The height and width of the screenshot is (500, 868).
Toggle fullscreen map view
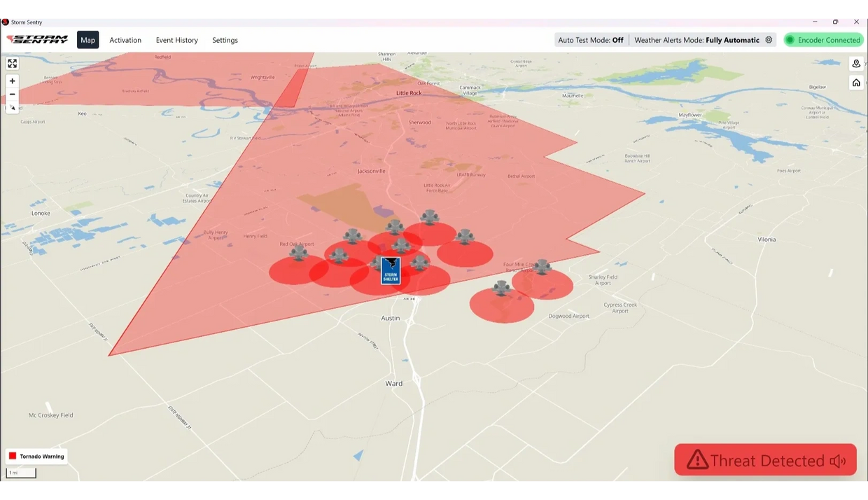click(12, 64)
